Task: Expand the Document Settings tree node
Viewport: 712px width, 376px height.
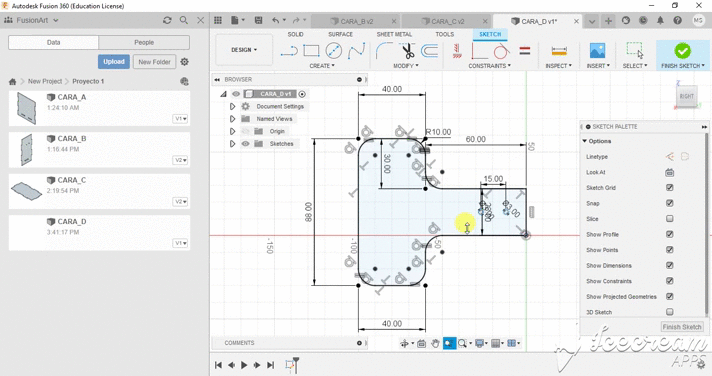Action: click(232, 106)
